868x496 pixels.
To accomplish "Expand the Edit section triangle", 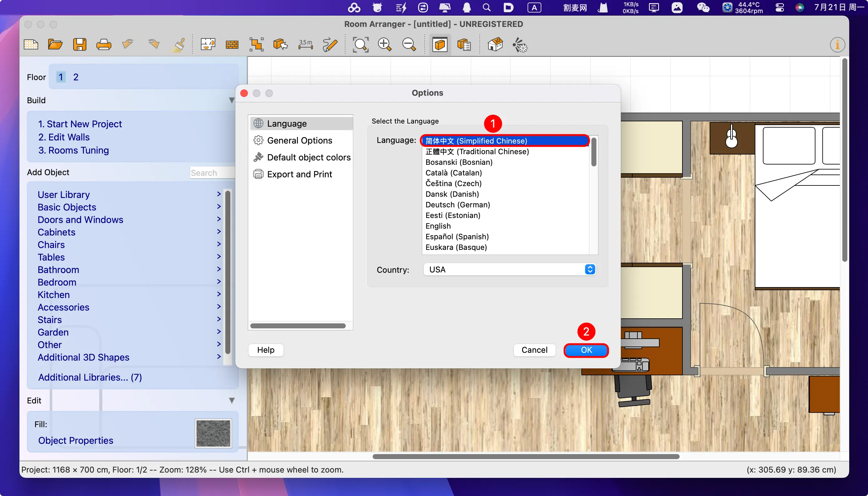I will [232, 400].
